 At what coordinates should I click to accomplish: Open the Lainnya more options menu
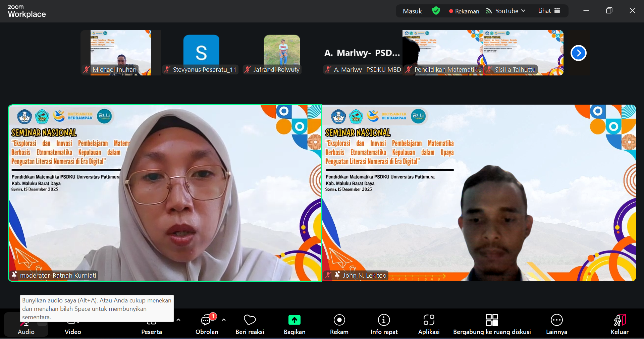[556, 324]
